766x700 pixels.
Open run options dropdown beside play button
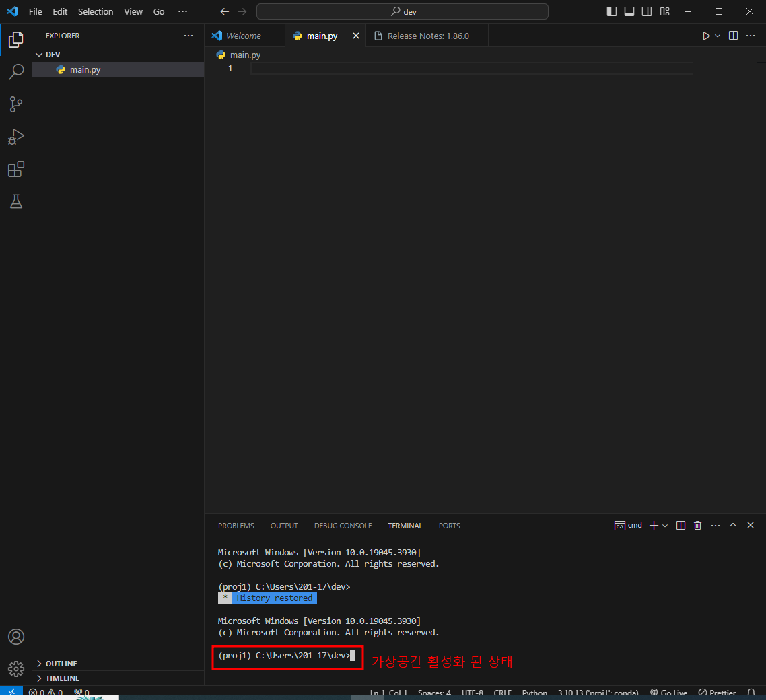718,36
